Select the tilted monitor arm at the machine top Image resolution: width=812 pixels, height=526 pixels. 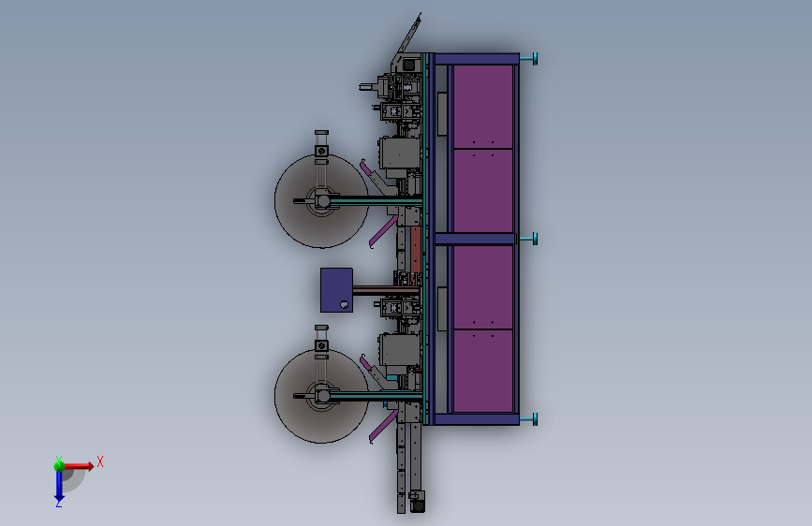409,33
